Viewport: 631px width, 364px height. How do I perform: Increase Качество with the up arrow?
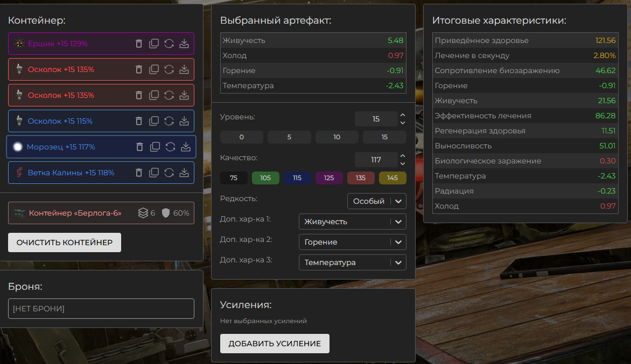tap(402, 155)
